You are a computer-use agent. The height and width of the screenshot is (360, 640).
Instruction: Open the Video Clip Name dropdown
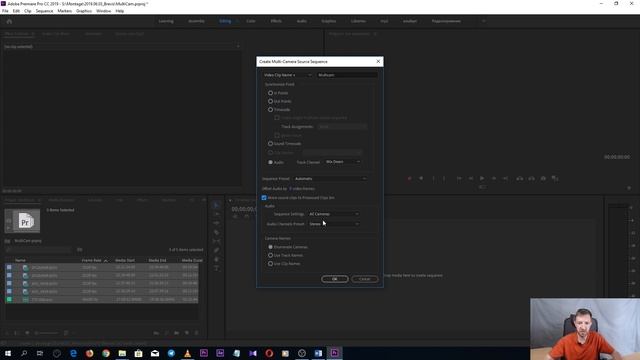click(287, 75)
